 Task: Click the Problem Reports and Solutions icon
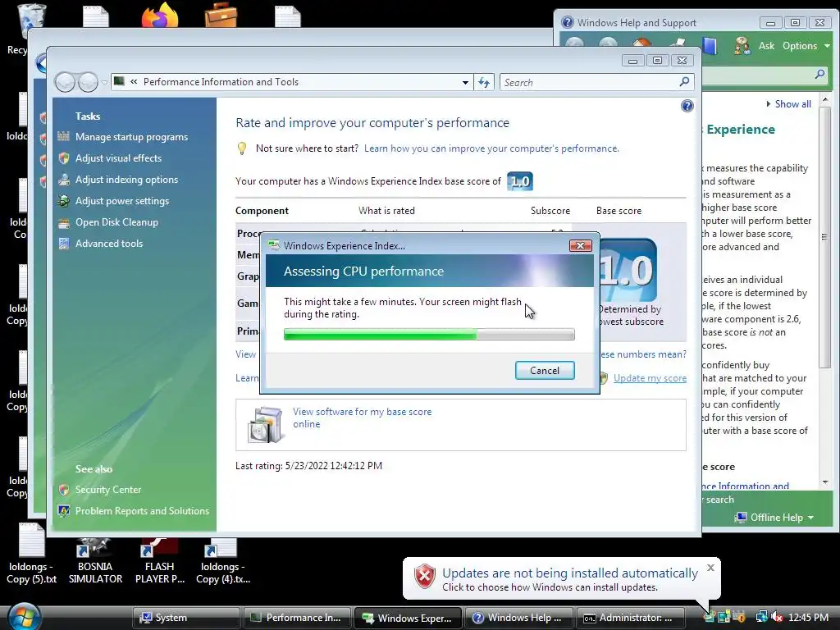[64, 511]
